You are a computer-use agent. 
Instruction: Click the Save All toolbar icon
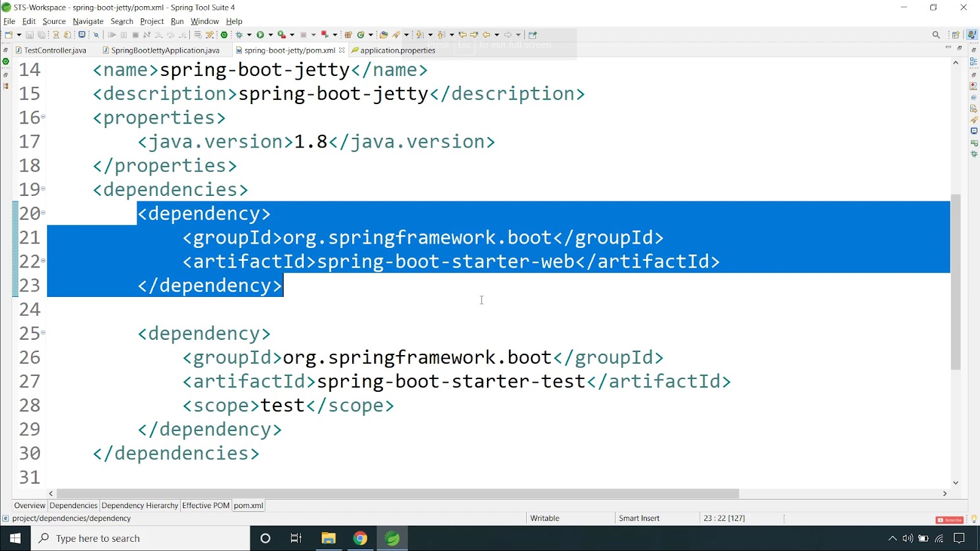click(x=41, y=35)
